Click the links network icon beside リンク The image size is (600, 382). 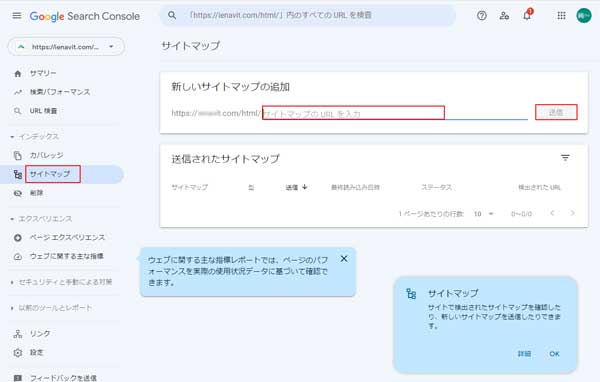(18, 334)
